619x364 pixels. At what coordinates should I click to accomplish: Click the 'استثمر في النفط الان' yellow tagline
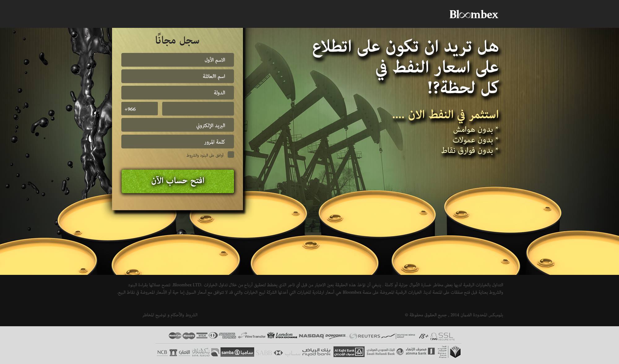tap(446, 115)
